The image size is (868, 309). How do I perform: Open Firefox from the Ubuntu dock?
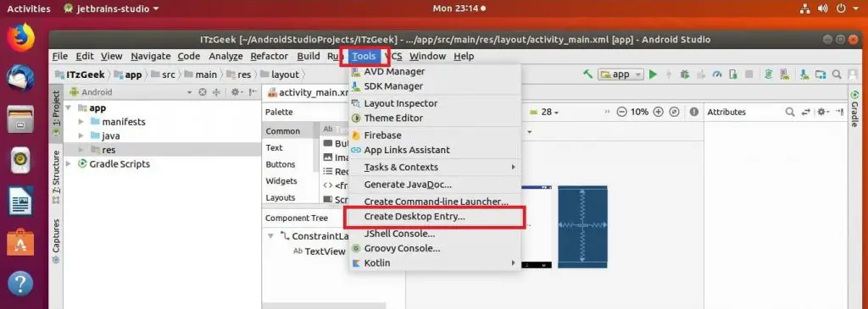tap(20, 38)
